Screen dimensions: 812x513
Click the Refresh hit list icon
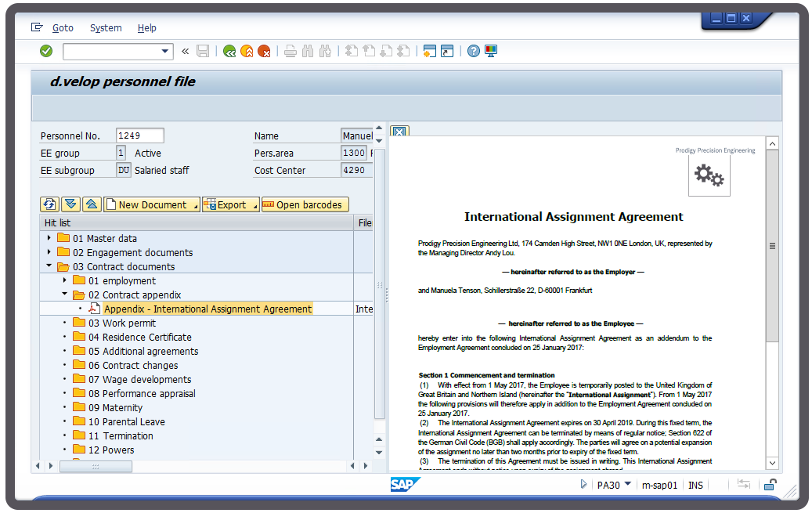click(x=49, y=204)
